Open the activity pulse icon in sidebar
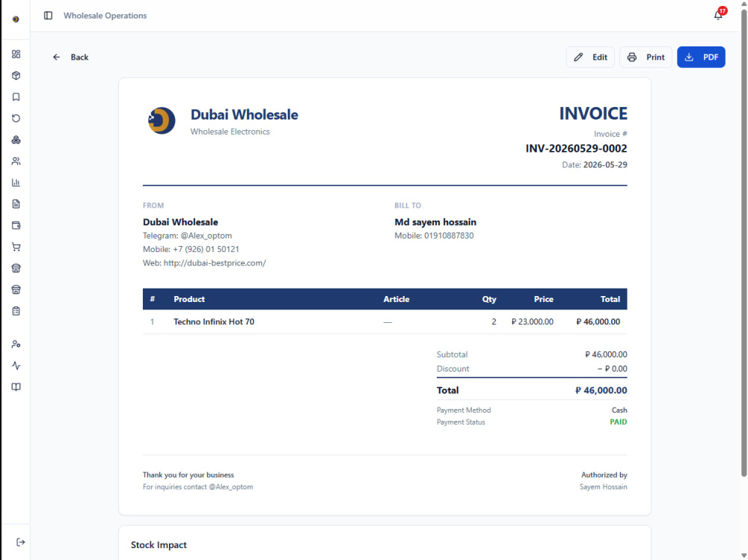The width and height of the screenshot is (748, 560). pos(16,366)
